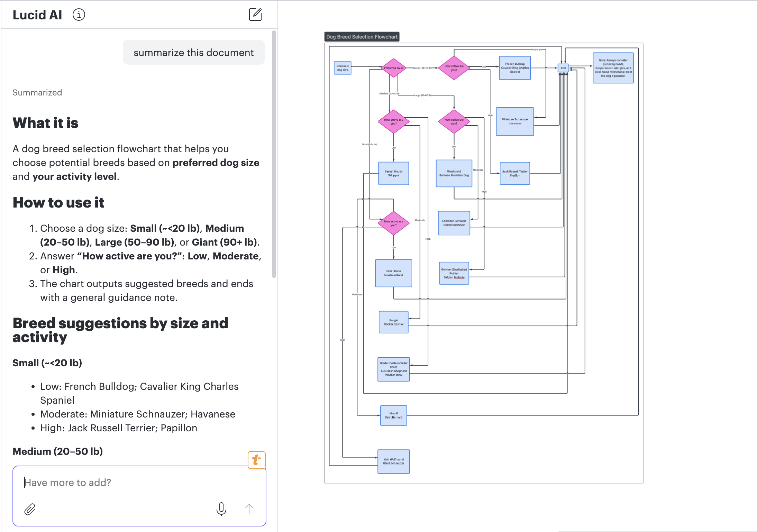Attach a file with the paperclip icon
This screenshot has height=532, width=757.
pos(30,509)
